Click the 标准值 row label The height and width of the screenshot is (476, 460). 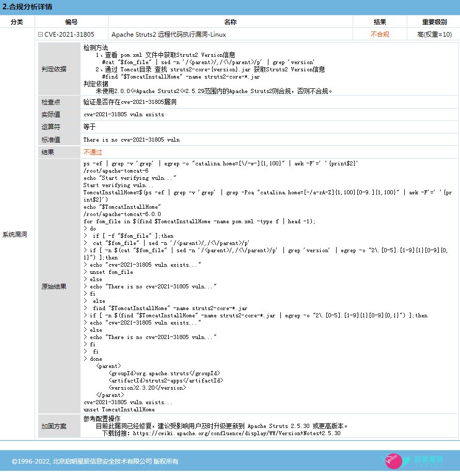coord(51,140)
